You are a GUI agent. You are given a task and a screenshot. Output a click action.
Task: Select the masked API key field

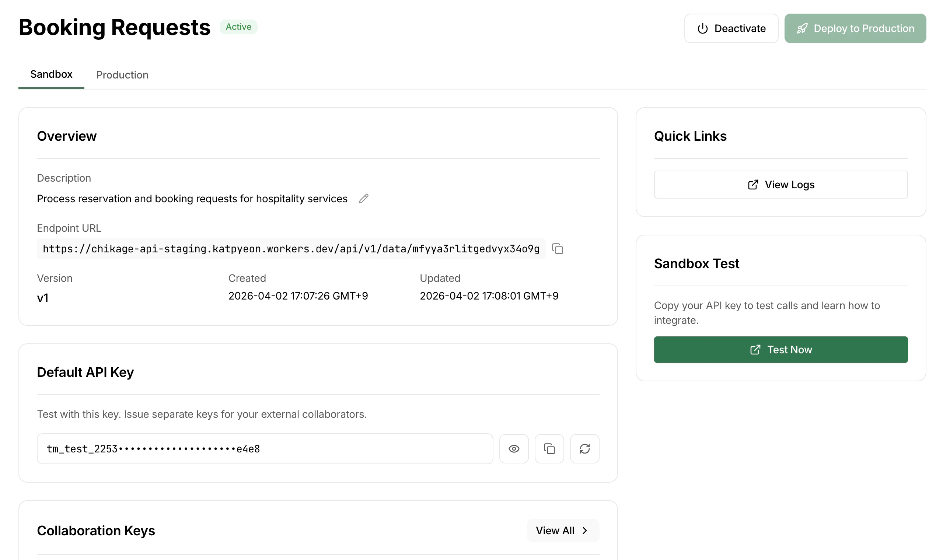(264, 449)
